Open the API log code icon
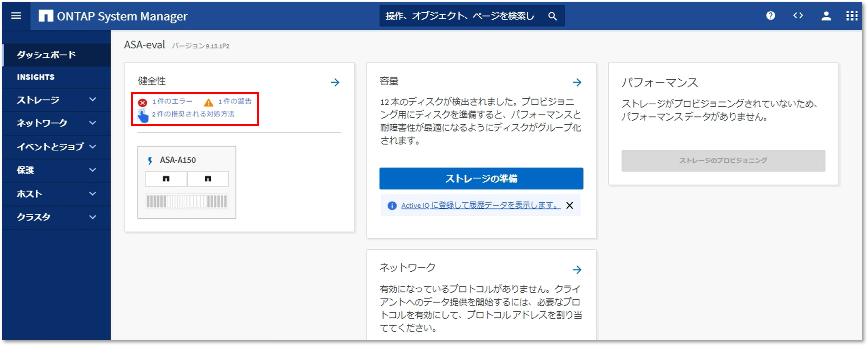 tap(798, 15)
